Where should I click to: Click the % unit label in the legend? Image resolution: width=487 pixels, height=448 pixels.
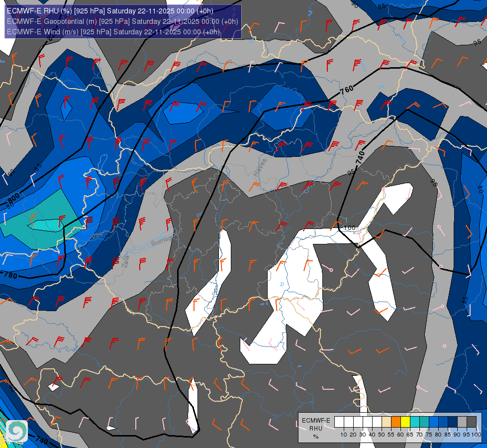click(316, 437)
